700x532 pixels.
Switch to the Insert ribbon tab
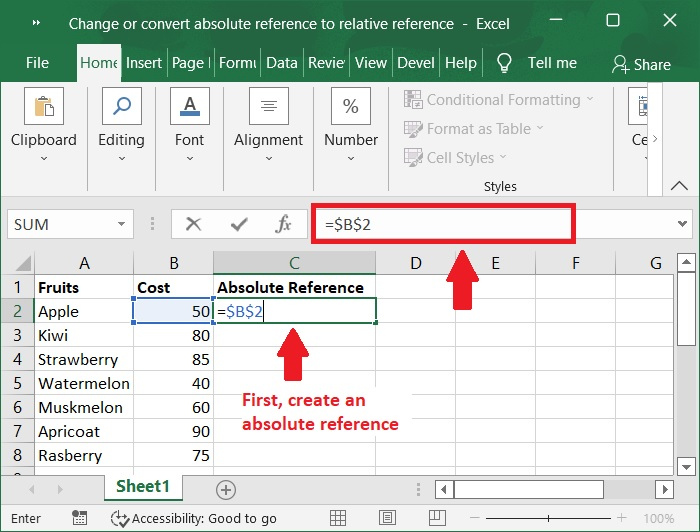(144, 62)
